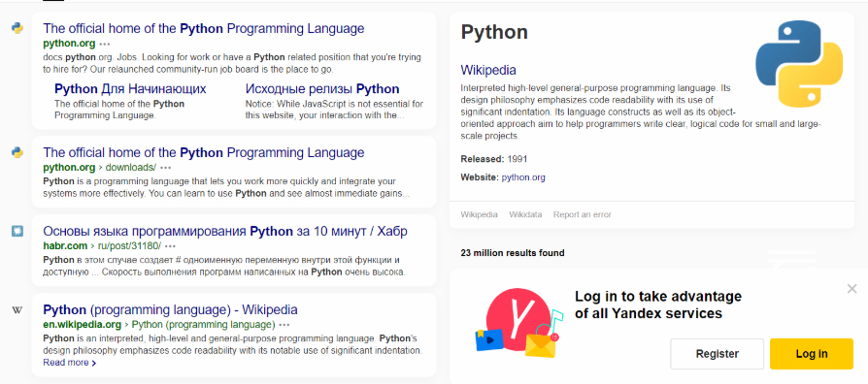The height and width of the screenshot is (384, 868).
Task: Click the Wikidata source link in panel footer
Action: tap(525, 214)
